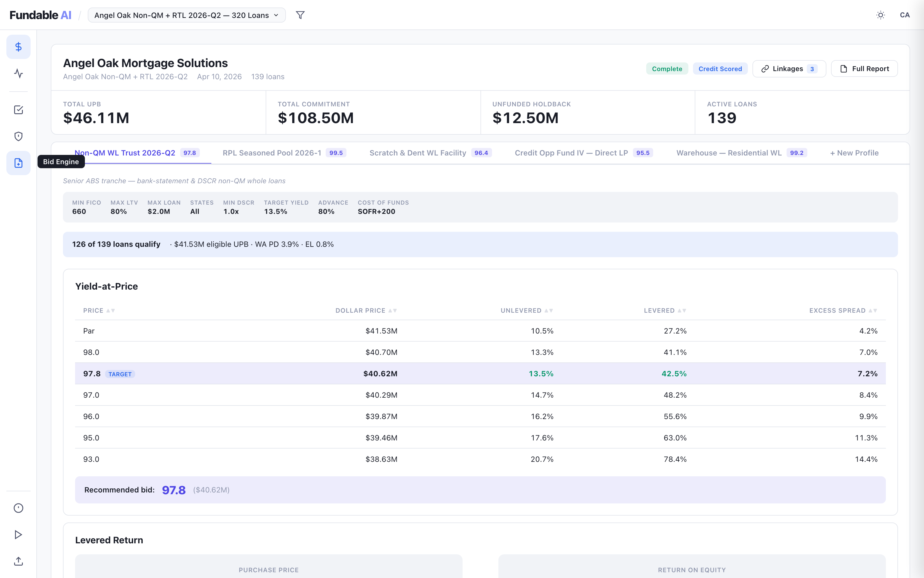Sort by the UNLEVERED column
924x578 pixels.
pyautogui.click(x=527, y=310)
